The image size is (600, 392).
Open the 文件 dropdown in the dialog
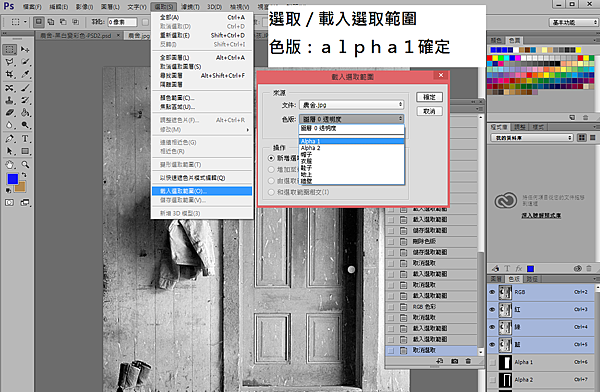(351, 105)
